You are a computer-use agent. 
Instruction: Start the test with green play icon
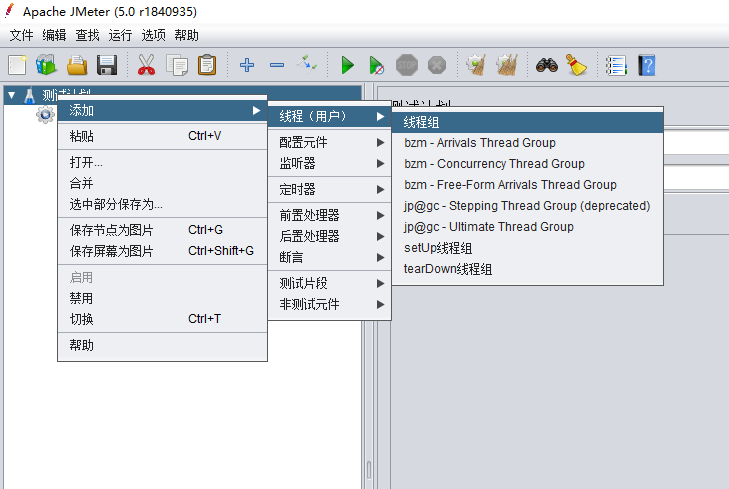pos(347,65)
